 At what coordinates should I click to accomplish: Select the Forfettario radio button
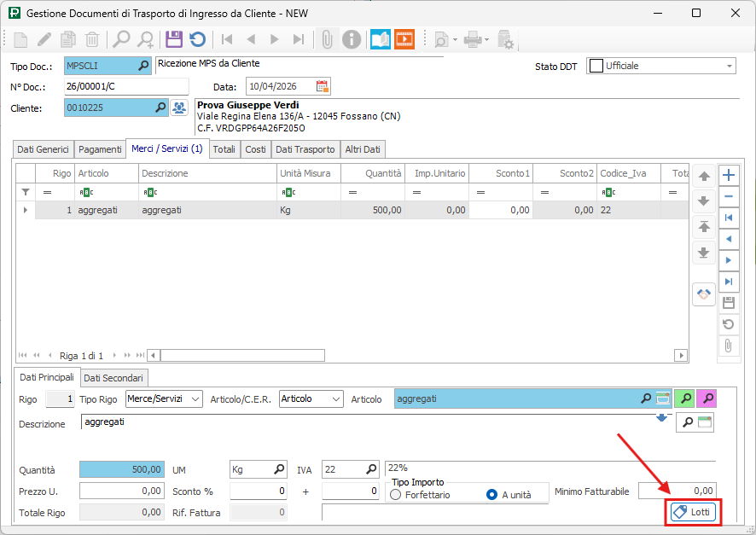pyautogui.click(x=396, y=494)
